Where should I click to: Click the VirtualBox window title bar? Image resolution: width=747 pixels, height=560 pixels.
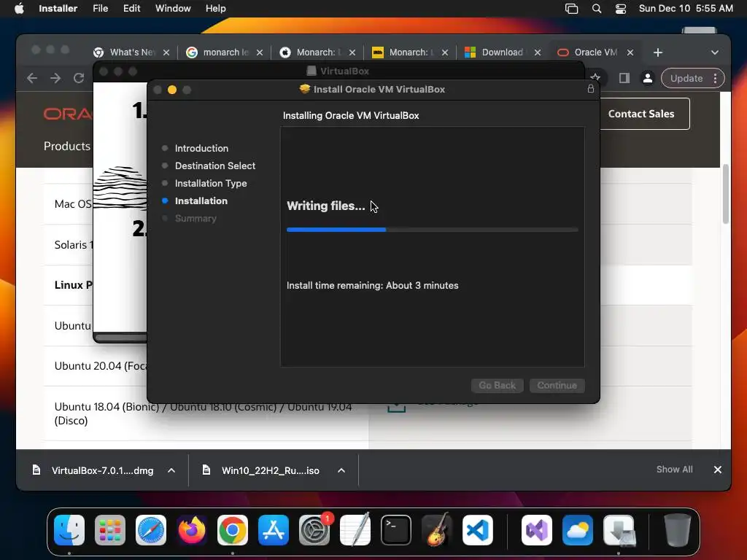pyautogui.click(x=338, y=71)
